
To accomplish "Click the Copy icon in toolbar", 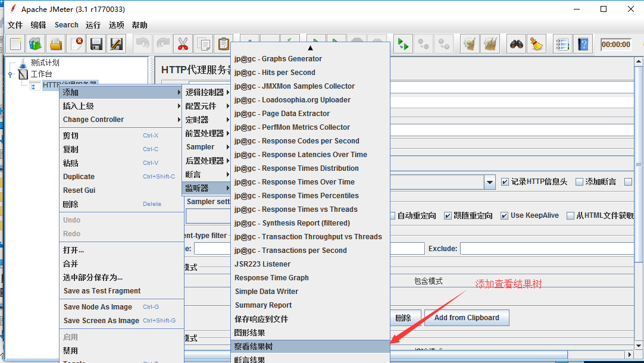I will (x=203, y=44).
